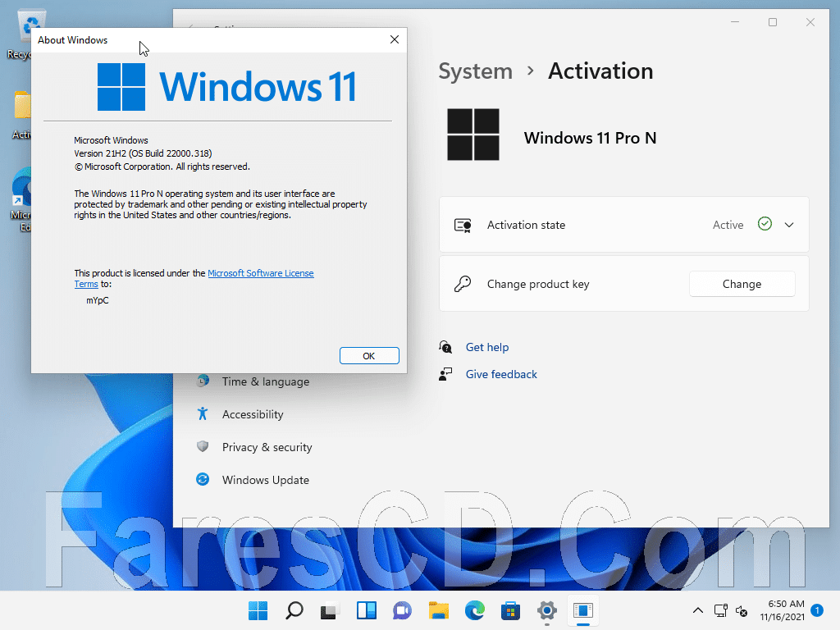Expand the Activation state chevron
The width and height of the screenshot is (840, 630).
pyautogui.click(x=789, y=225)
